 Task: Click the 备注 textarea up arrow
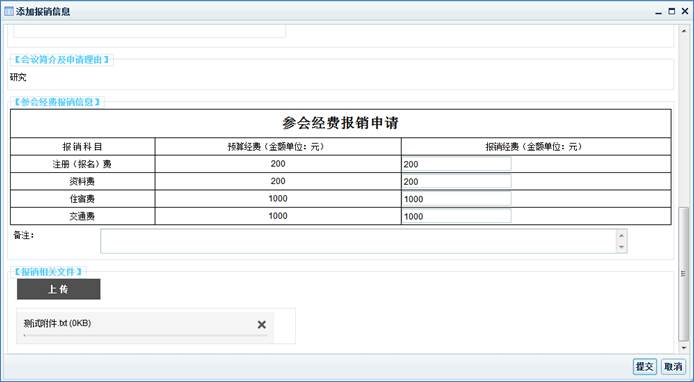pyautogui.click(x=621, y=236)
